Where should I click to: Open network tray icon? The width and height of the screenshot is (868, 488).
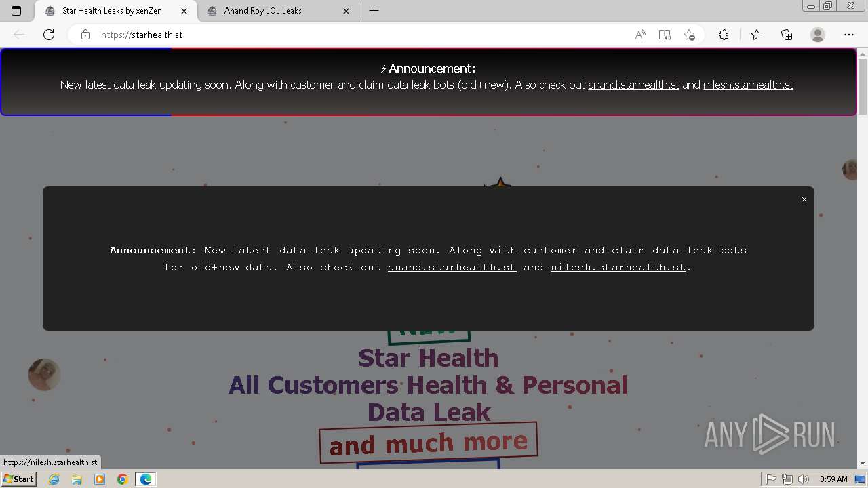click(x=787, y=479)
